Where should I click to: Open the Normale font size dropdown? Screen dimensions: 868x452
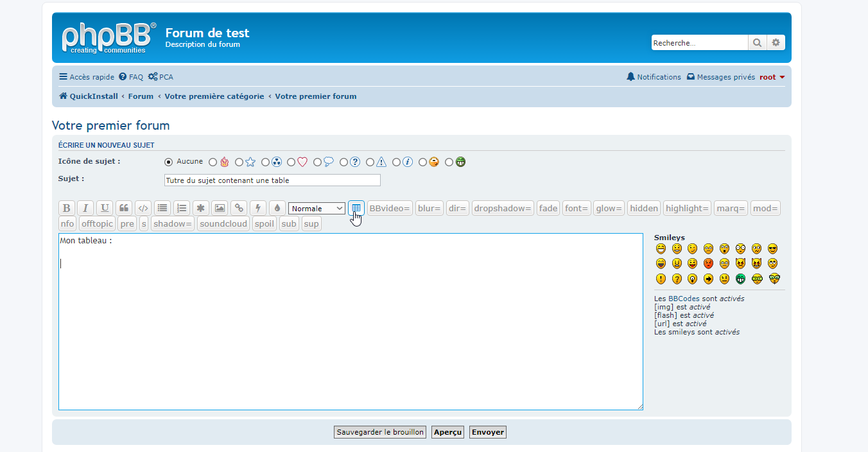[x=317, y=209]
